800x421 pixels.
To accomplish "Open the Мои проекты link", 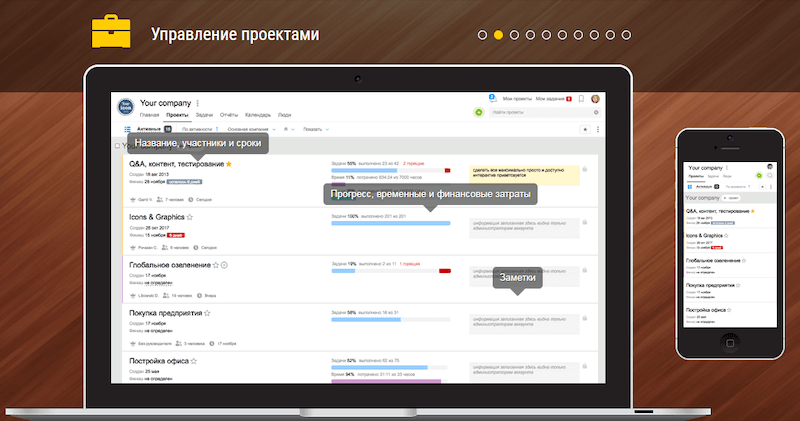I will pyautogui.click(x=516, y=99).
